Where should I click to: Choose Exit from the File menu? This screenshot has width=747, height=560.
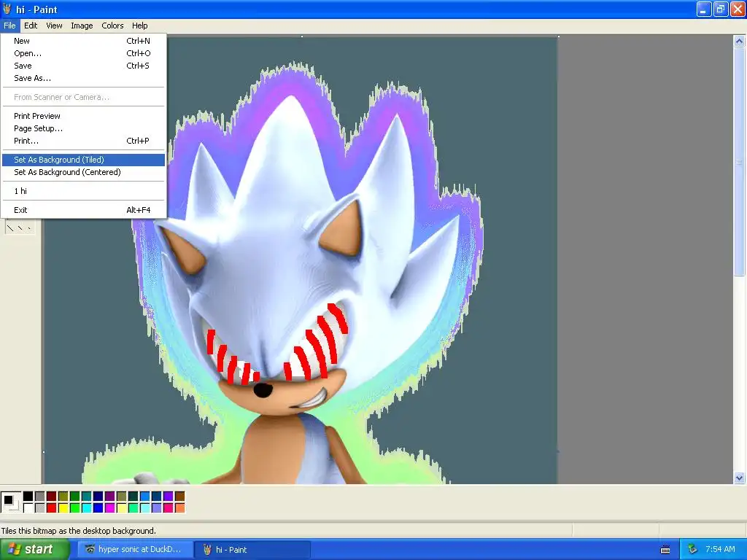coord(83,210)
